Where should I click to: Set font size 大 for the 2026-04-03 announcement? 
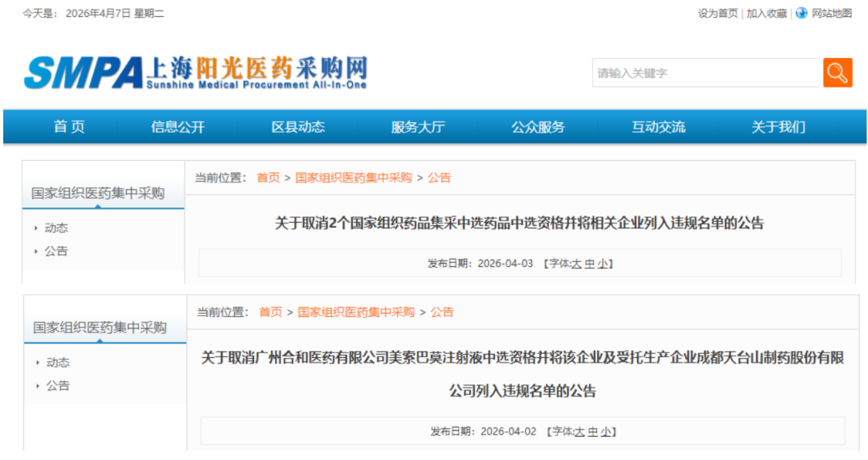tap(575, 264)
